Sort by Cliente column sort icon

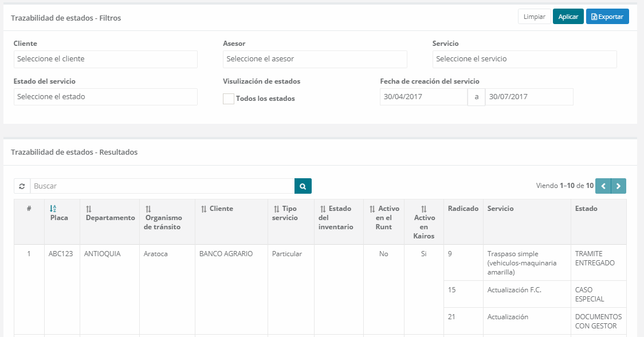click(204, 209)
